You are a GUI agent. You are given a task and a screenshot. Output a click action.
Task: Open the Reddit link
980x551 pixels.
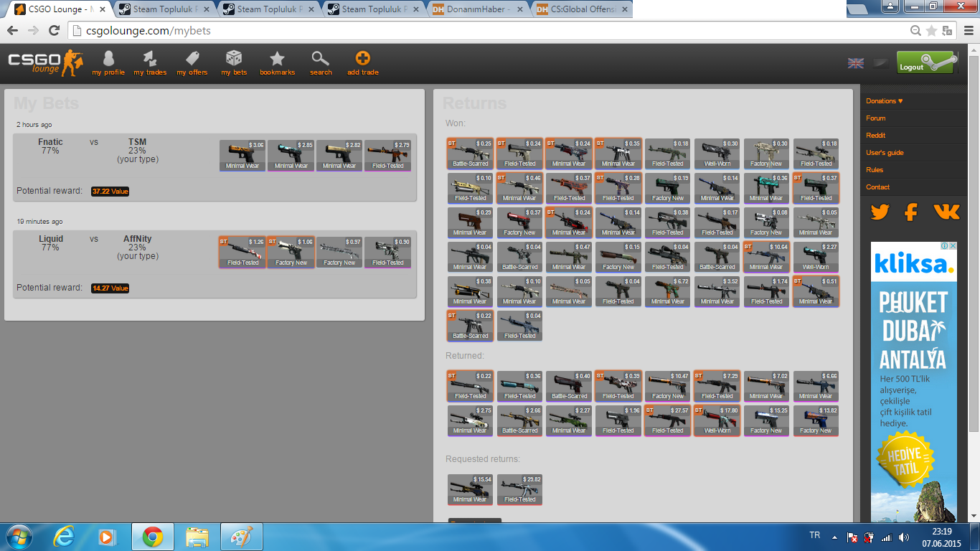pyautogui.click(x=875, y=135)
